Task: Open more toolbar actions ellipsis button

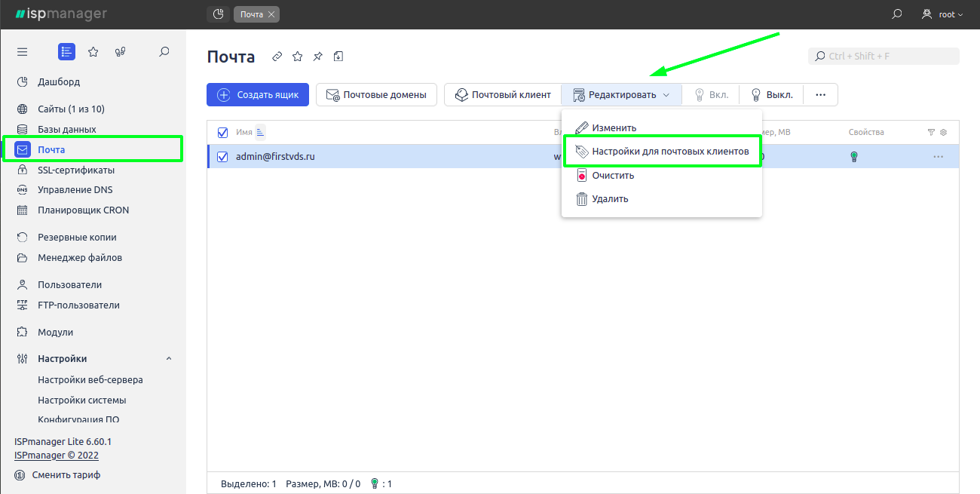Action: (821, 95)
